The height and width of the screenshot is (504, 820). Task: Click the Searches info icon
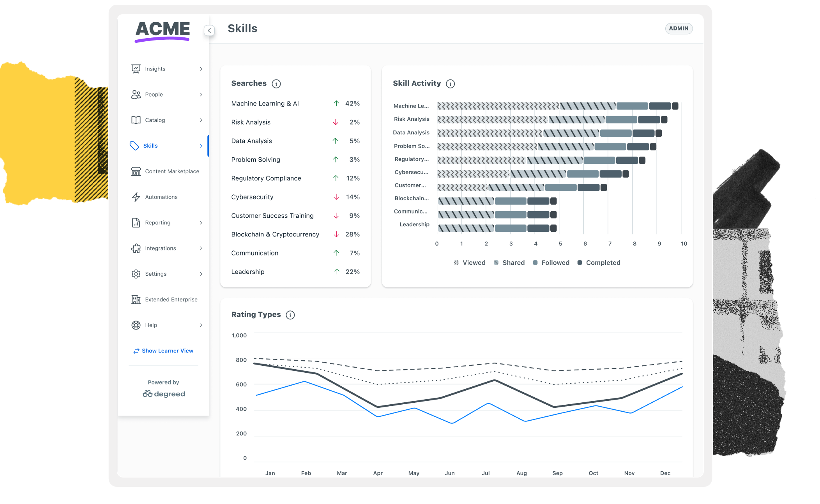pos(276,84)
